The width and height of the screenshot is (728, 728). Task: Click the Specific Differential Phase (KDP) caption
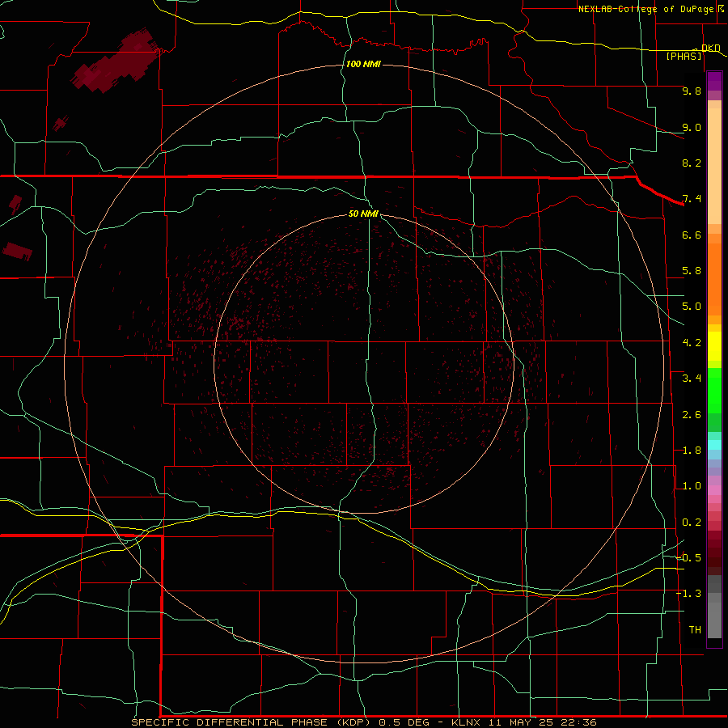(x=252, y=722)
